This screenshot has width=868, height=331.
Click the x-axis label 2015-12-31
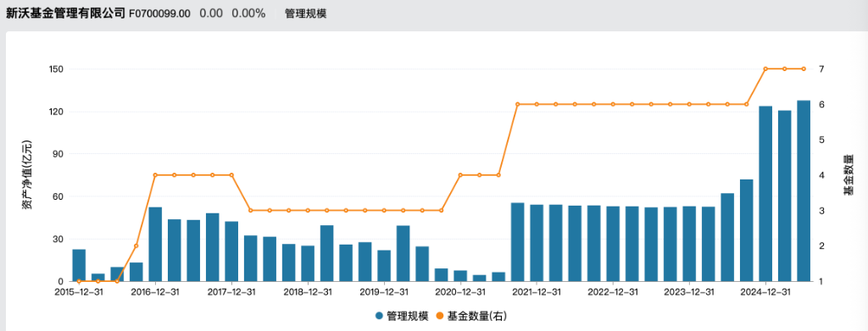[79, 292]
